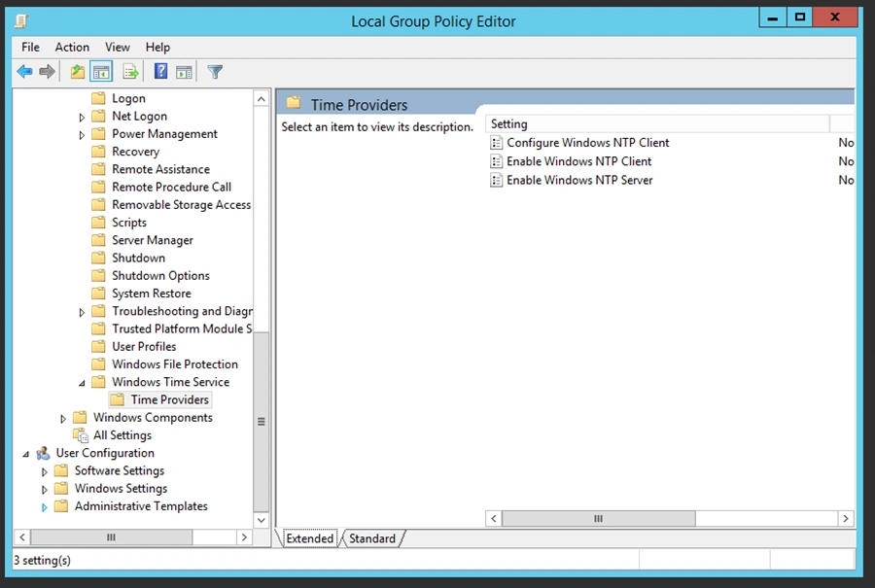Click the Recovery folder icon
This screenshot has height=588, width=875.
pos(99,152)
